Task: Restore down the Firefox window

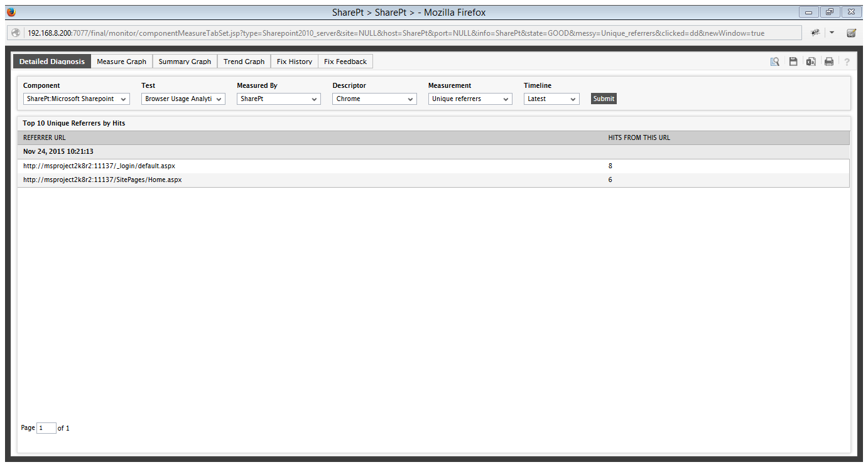Action: coord(830,12)
